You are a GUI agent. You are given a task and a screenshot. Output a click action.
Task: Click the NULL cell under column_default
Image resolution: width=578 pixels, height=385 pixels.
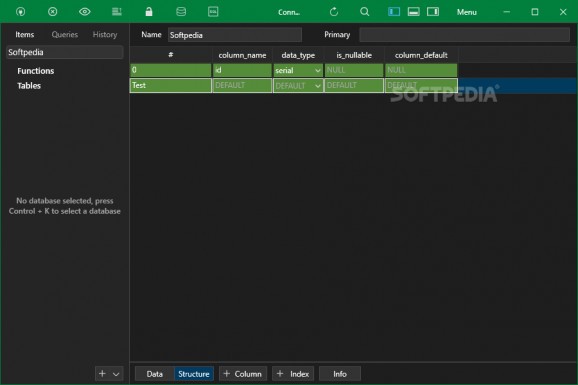421,70
